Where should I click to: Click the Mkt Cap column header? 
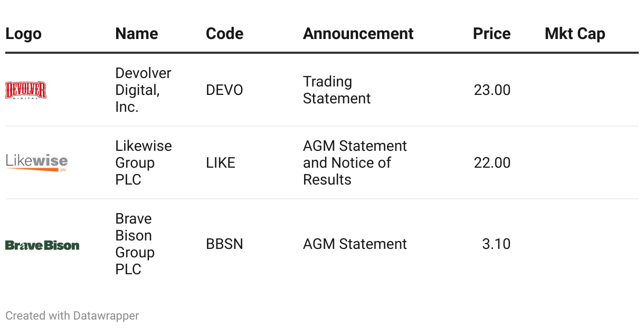tap(575, 34)
